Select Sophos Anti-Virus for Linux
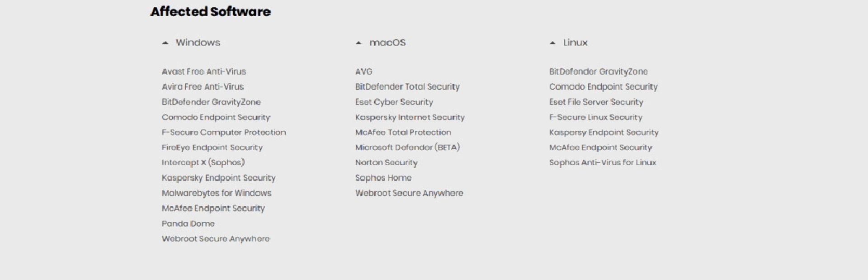Image resolution: width=868 pixels, height=280 pixels. [603, 162]
